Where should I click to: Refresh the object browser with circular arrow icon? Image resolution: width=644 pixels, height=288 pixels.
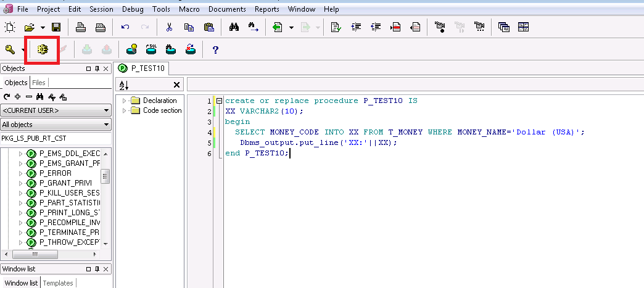[7, 97]
